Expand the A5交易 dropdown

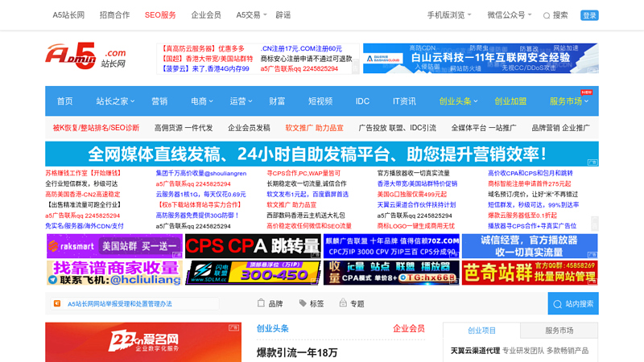point(251,15)
